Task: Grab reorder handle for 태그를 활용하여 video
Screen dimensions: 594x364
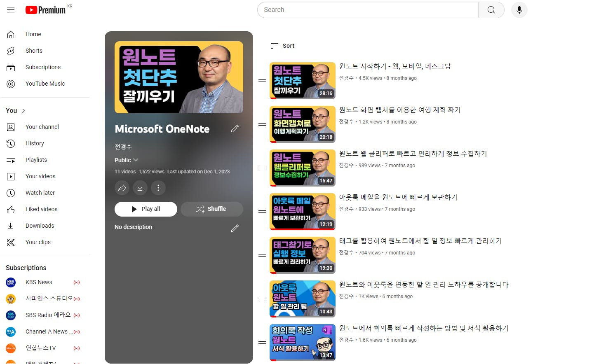Action: click(x=262, y=255)
